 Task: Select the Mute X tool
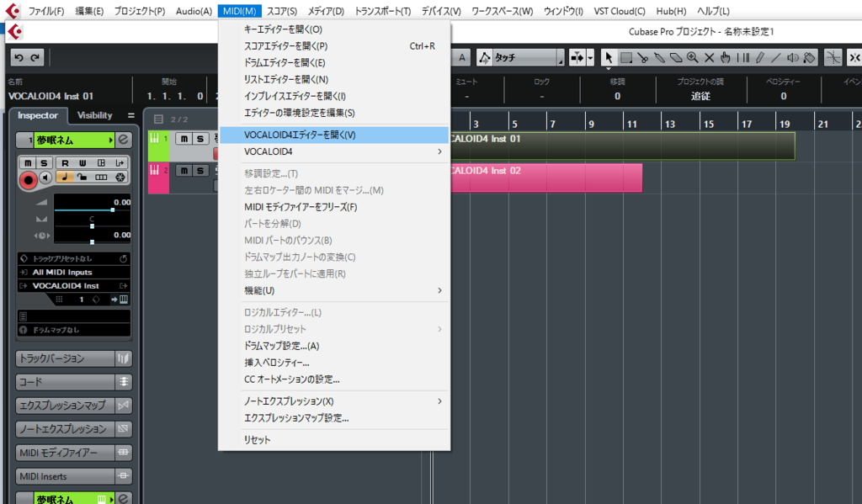click(x=709, y=57)
